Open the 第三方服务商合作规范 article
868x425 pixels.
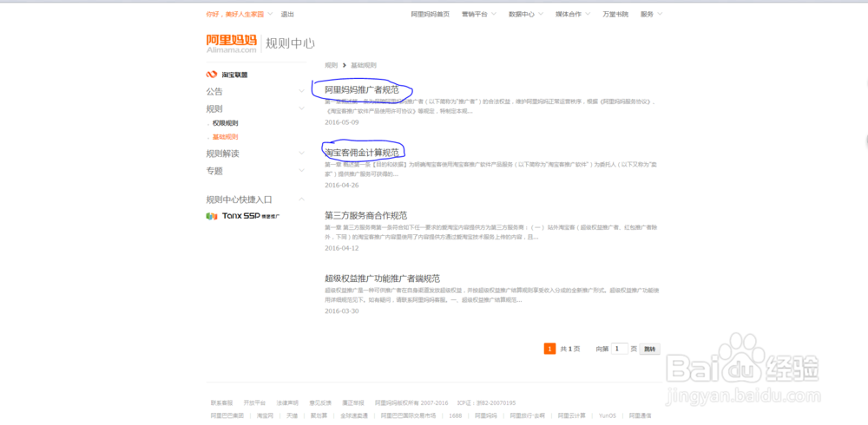[x=366, y=215]
